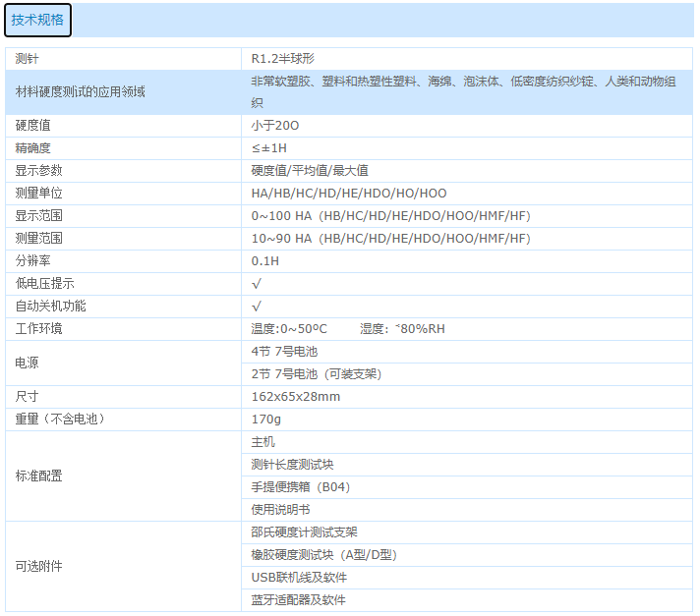Click the 蓝牙适配器及软件 optional accessory

(299, 600)
